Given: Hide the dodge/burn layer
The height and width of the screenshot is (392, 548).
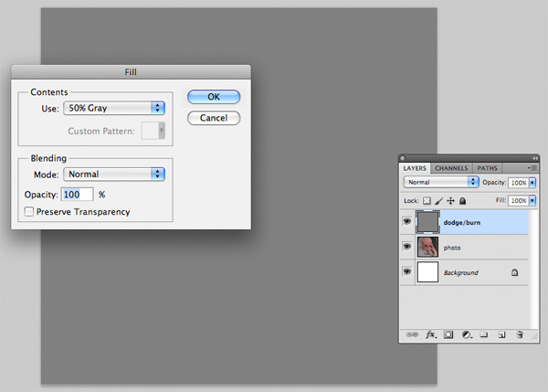Looking at the screenshot, I should [x=406, y=221].
